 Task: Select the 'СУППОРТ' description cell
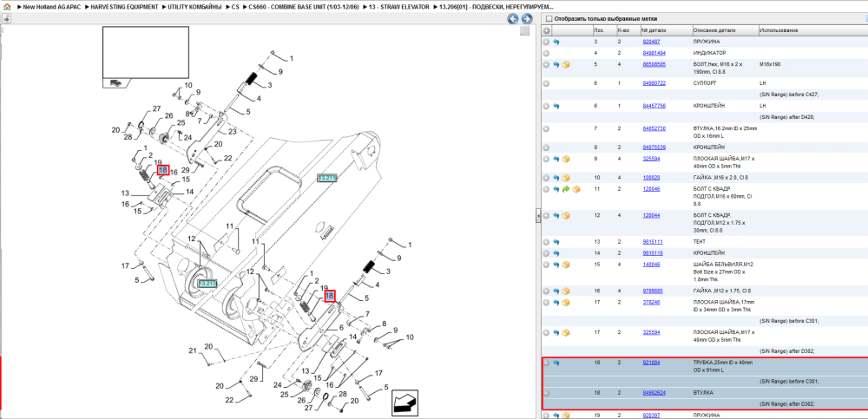pos(704,83)
